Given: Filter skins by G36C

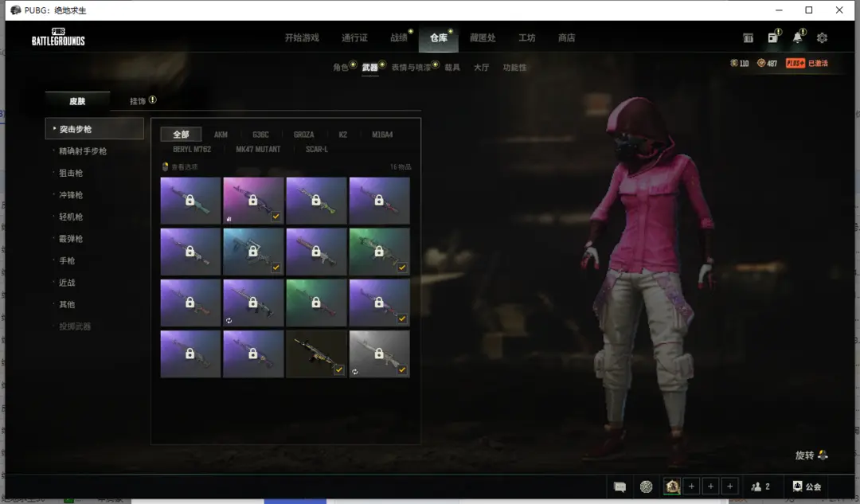Looking at the screenshot, I should tap(260, 135).
